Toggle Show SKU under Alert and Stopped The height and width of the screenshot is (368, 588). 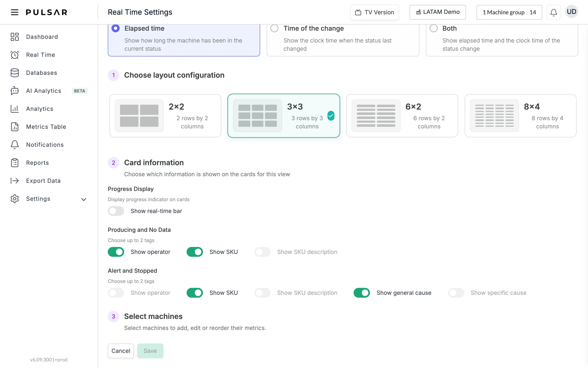(x=195, y=293)
